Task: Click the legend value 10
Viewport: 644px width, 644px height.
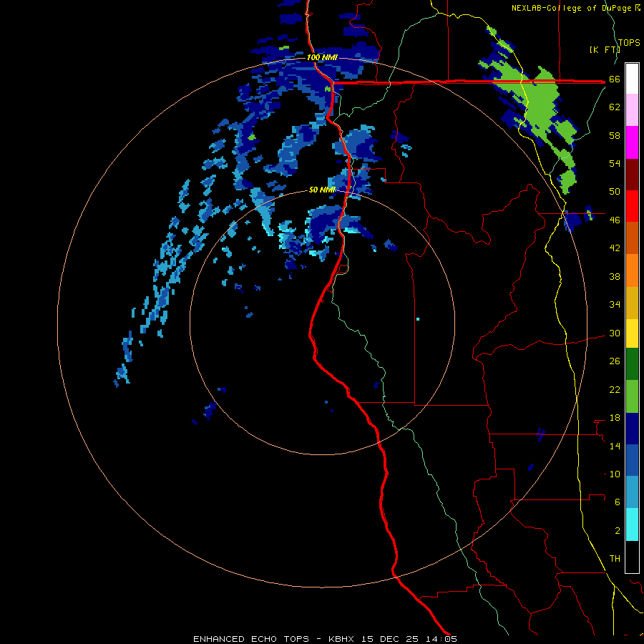Action: coord(615,474)
